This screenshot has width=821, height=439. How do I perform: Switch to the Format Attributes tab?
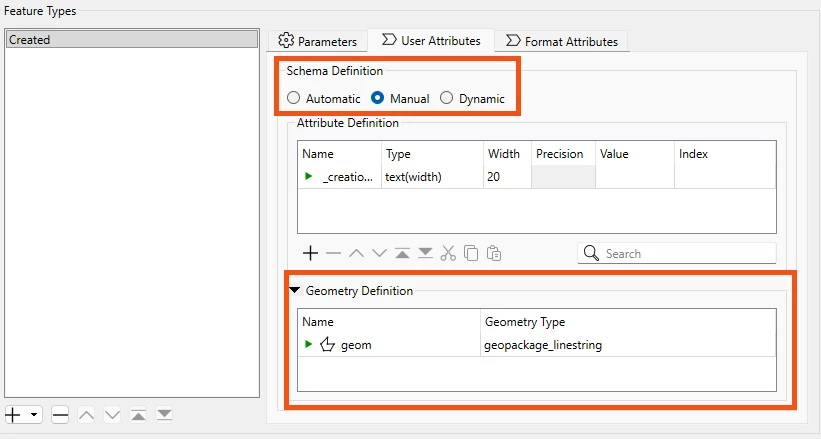[562, 41]
